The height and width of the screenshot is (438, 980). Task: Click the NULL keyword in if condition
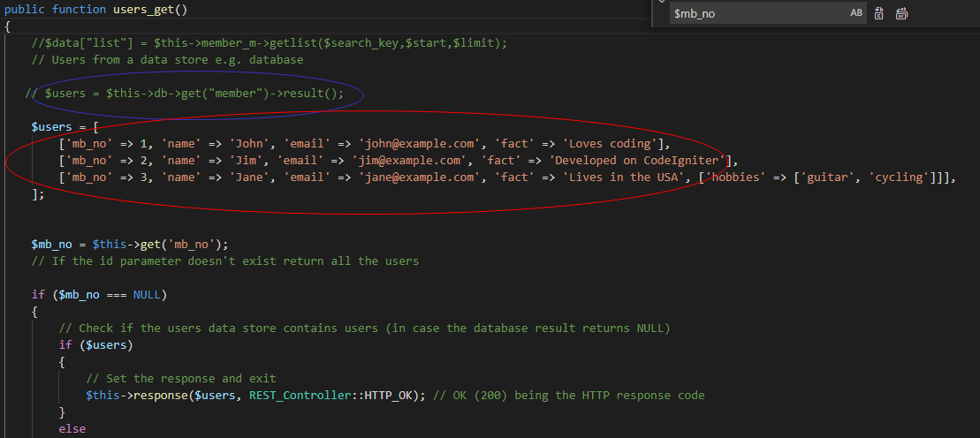(x=147, y=294)
